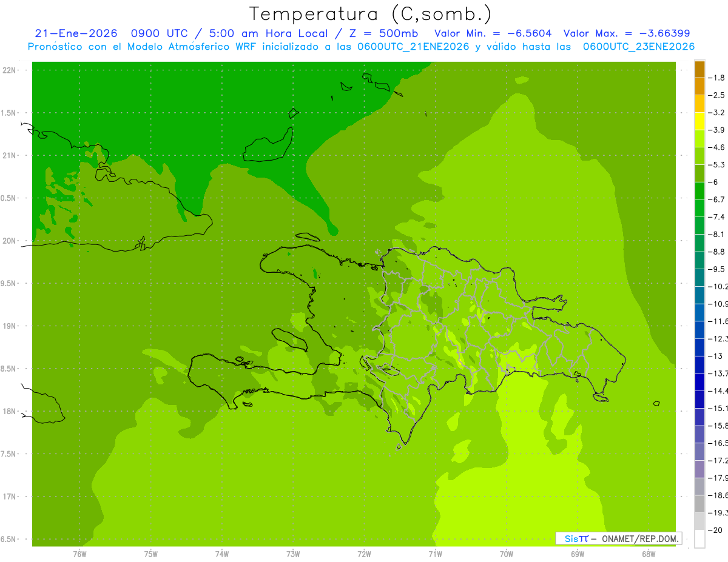Click the '76W' longitude label
The height and width of the screenshot is (562, 728).
pyautogui.click(x=79, y=554)
